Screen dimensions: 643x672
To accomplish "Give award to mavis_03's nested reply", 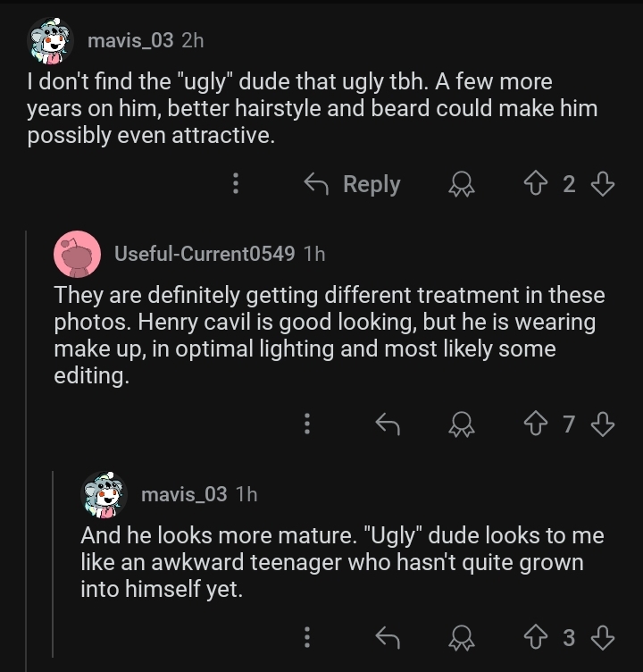I will [461, 637].
